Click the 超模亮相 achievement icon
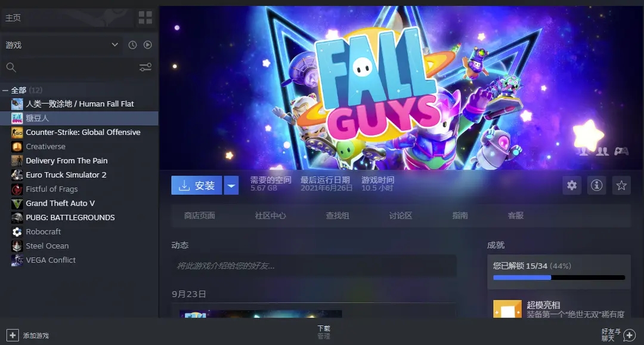Image resolution: width=644 pixels, height=345 pixels. (x=507, y=309)
